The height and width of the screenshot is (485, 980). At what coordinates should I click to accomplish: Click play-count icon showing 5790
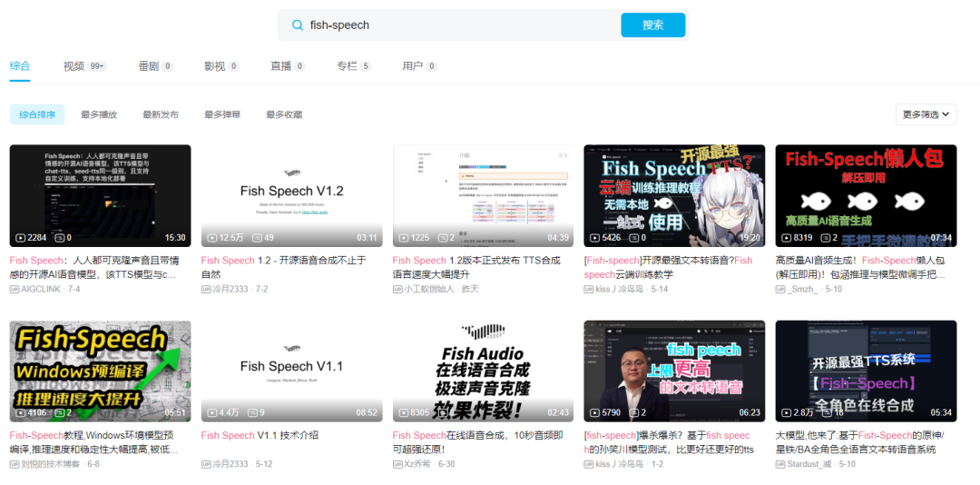pyautogui.click(x=595, y=413)
